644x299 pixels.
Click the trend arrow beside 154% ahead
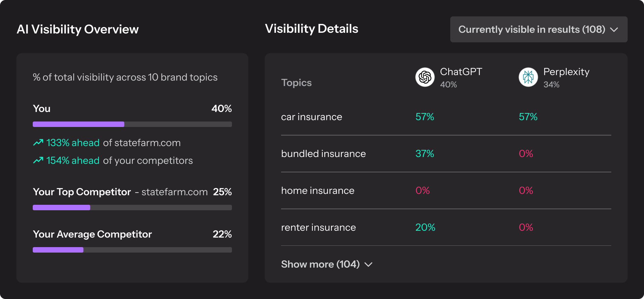pos(38,160)
